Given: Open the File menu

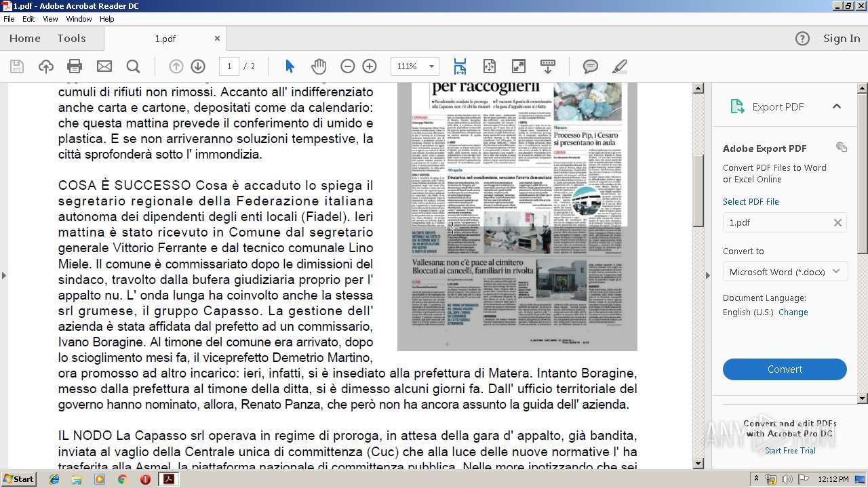Looking at the screenshot, I should (9, 19).
